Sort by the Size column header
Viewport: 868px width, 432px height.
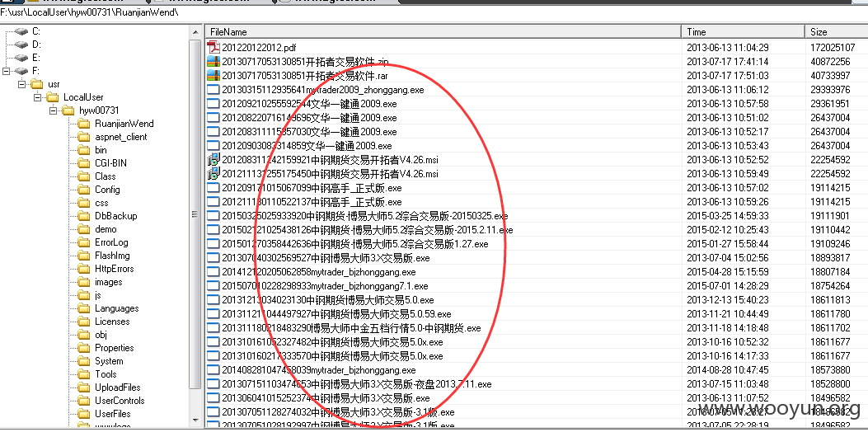tap(837, 32)
